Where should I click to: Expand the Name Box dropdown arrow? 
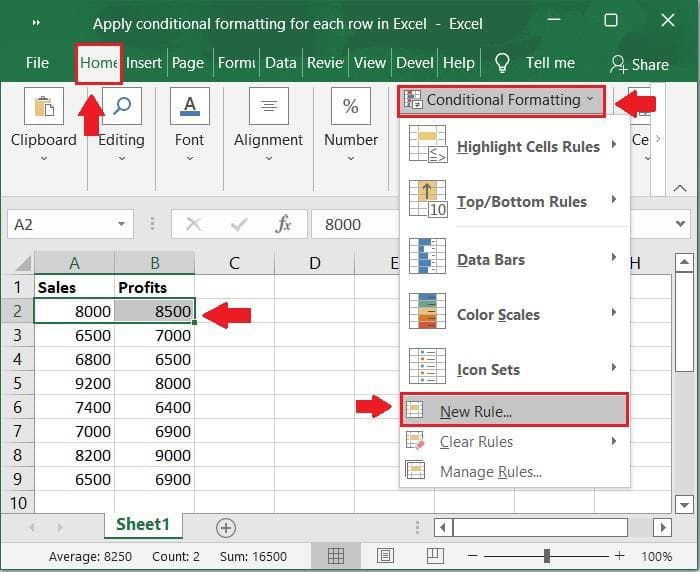[x=121, y=224]
